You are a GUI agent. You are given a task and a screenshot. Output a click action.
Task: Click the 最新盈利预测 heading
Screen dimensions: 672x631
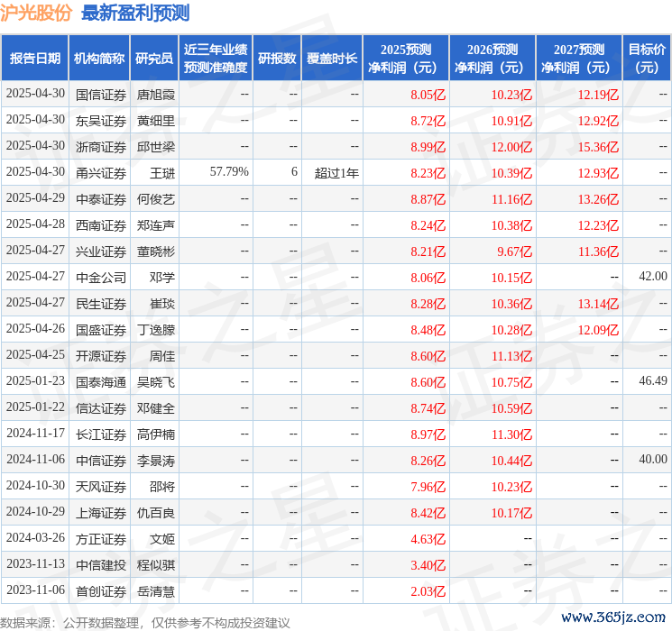135,13
